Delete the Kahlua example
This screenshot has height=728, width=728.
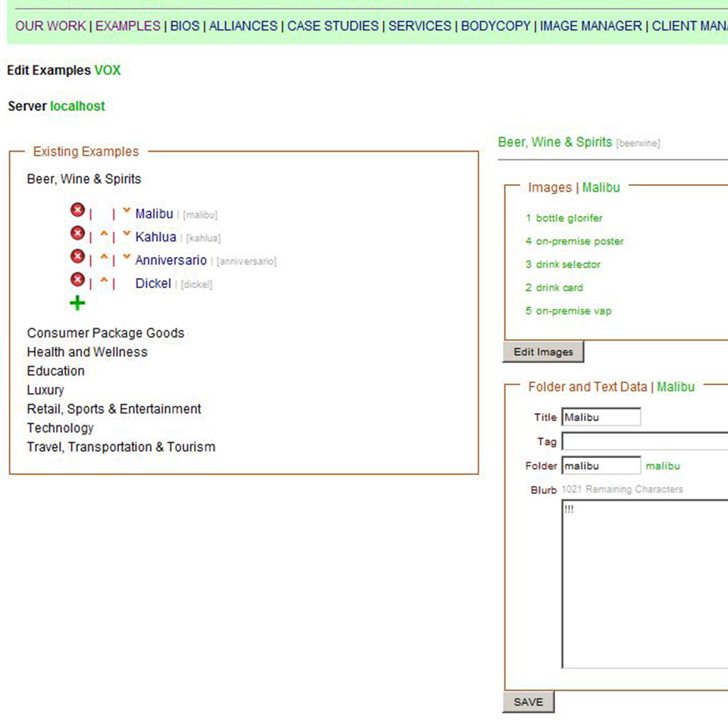(77, 233)
